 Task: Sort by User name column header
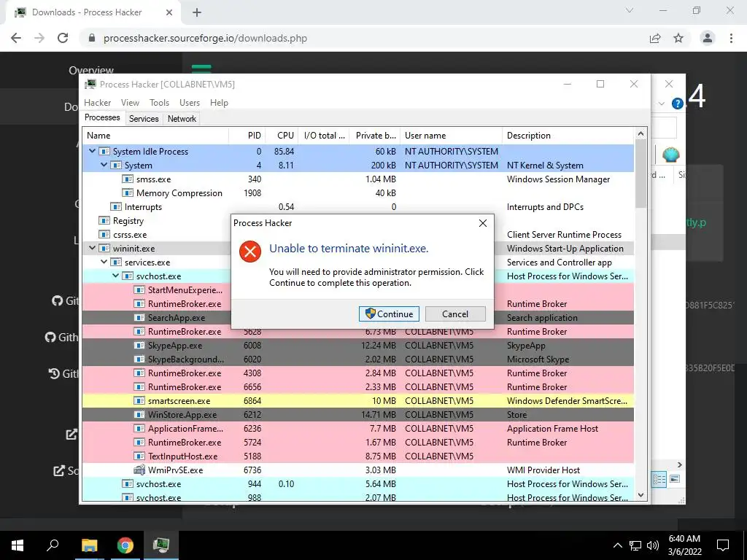[x=451, y=135]
